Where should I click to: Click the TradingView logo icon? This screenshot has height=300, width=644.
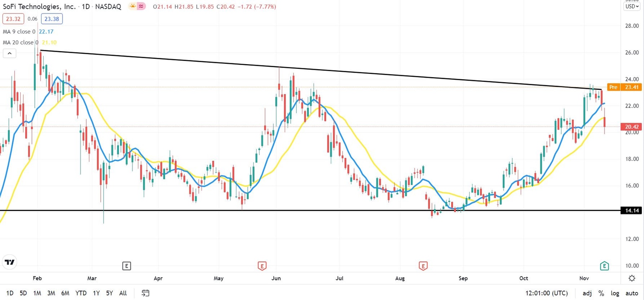(9, 262)
